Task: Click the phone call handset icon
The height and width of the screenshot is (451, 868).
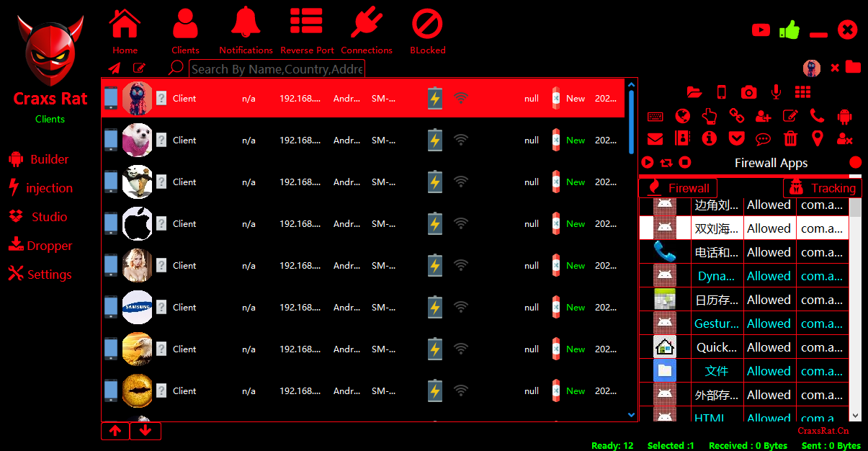Action: (817, 115)
